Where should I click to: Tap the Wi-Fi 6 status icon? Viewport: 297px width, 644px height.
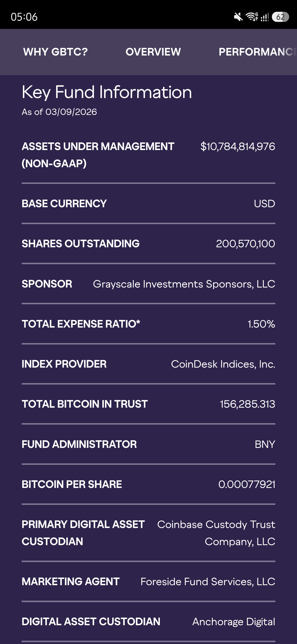pos(252,17)
